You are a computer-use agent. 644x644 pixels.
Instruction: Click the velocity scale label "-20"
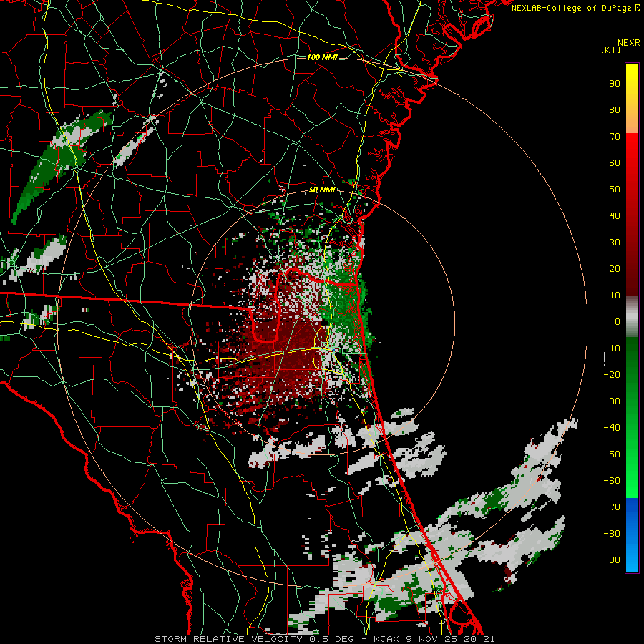pos(612,374)
